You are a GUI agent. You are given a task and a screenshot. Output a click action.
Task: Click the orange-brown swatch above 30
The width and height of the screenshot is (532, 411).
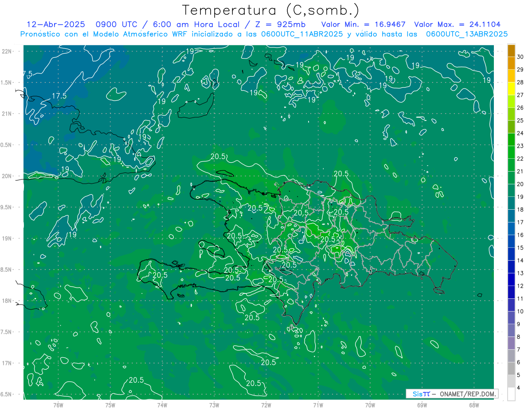click(512, 50)
